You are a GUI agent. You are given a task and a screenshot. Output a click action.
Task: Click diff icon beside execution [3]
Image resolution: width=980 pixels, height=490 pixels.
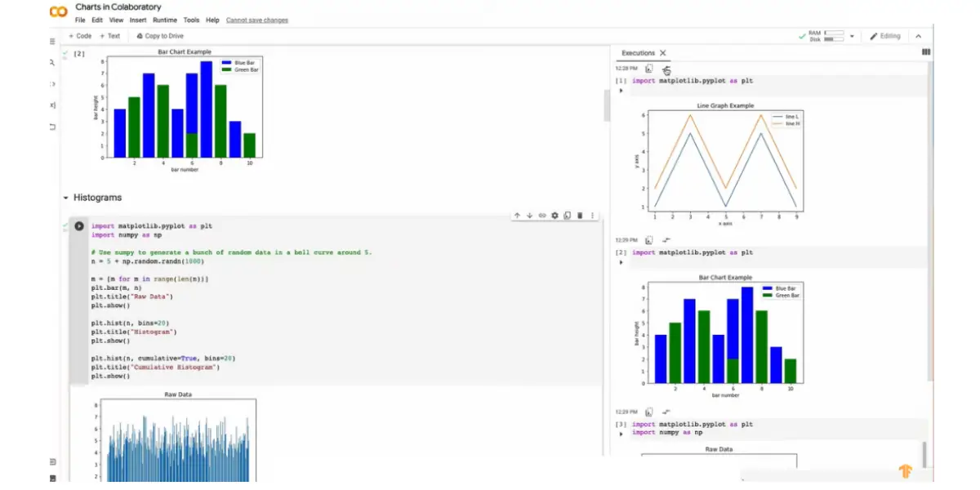pyautogui.click(x=666, y=412)
